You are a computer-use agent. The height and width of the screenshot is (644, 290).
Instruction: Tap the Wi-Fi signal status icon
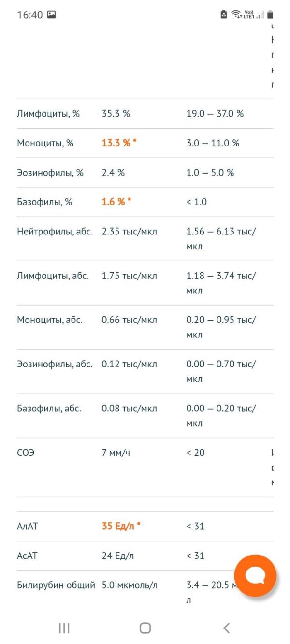(251, 15)
